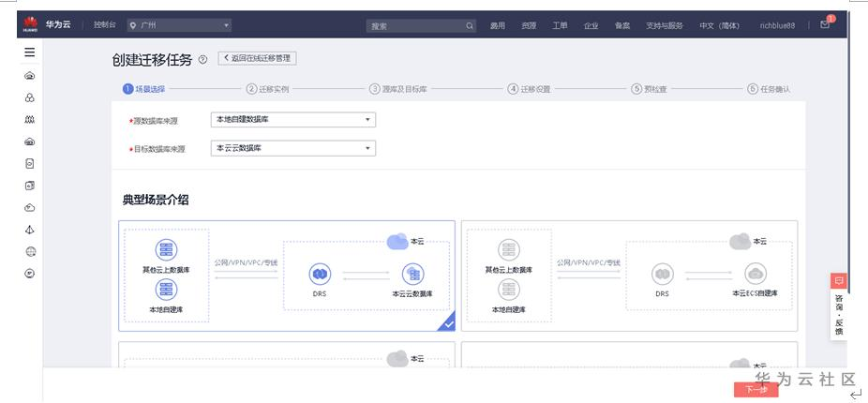Click step 6 任务确认 in the wizard
The width and height of the screenshot is (868, 403).
[769, 89]
